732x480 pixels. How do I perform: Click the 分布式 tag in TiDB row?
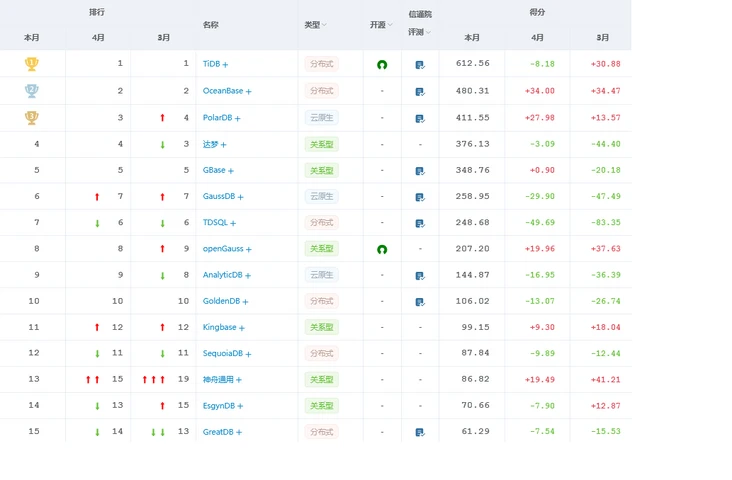pyautogui.click(x=322, y=64)
